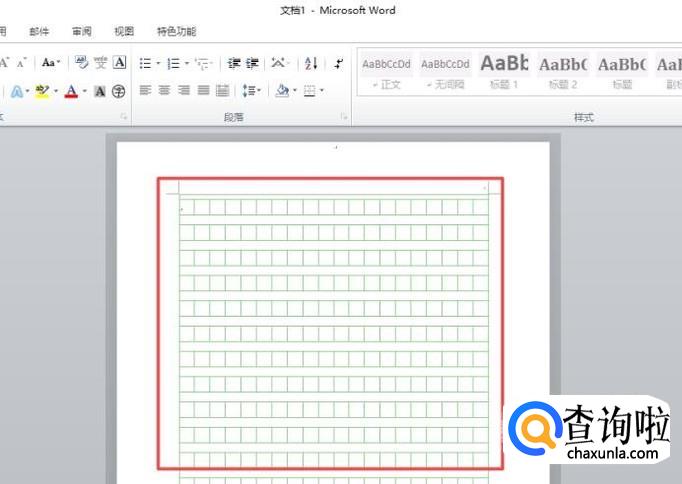Toggle numbered list
The image size is (682, 484).
174,63
